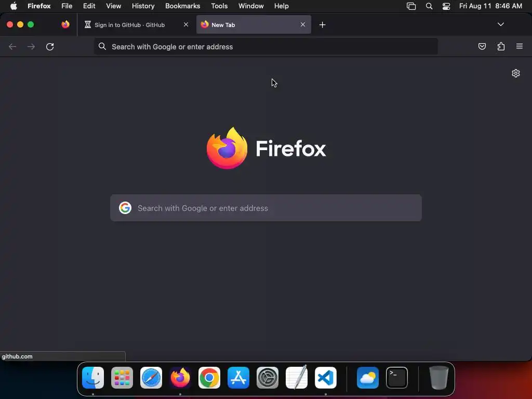
Task: Open the Edit menu
Action: tap(89, 6)
